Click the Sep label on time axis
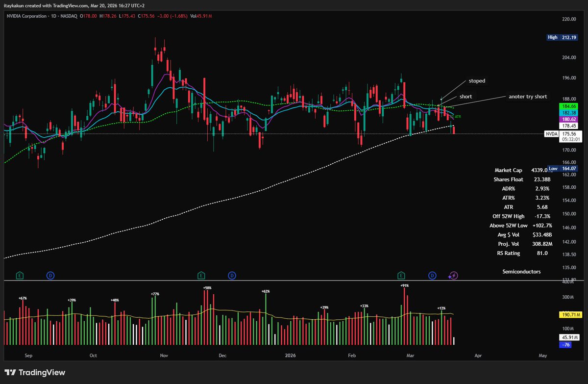Viewport: 588px width, 384px height. coord(28,355)
